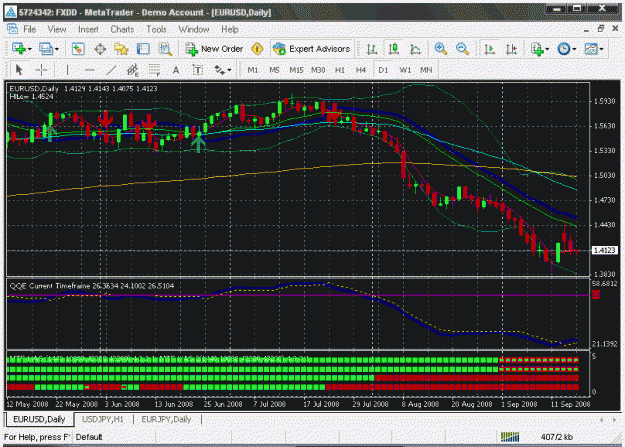Toggle the D1 daily timeframe button

383,70
